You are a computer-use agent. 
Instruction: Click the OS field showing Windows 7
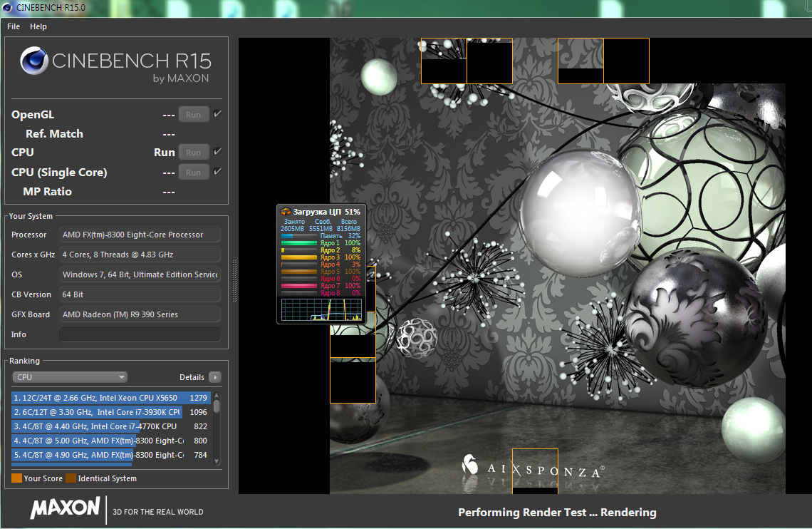click(x=140, y=274)
